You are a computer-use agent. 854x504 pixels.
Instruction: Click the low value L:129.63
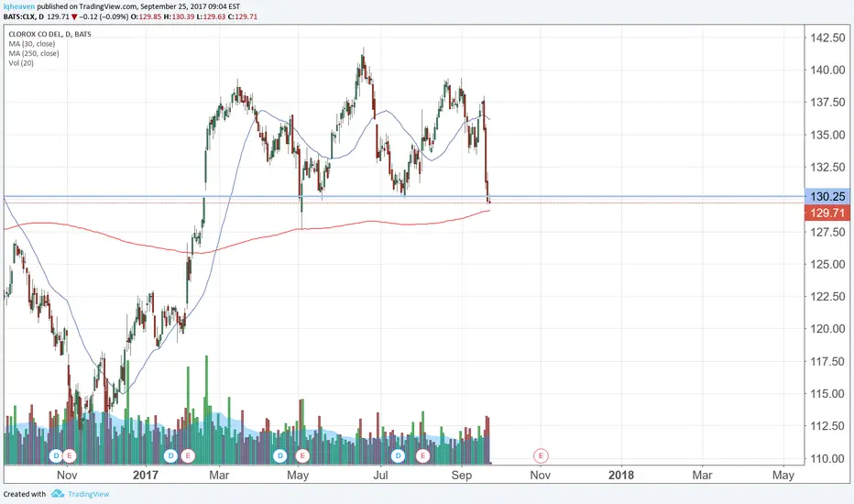(x=211, y=16)
